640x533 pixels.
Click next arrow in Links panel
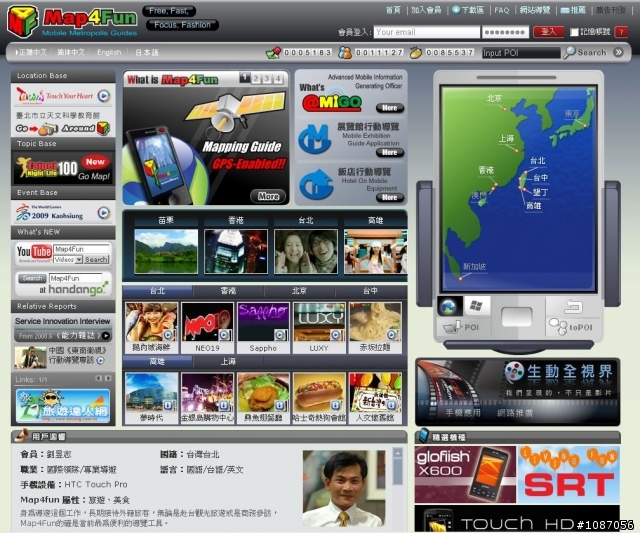click(x=108, y=379)
